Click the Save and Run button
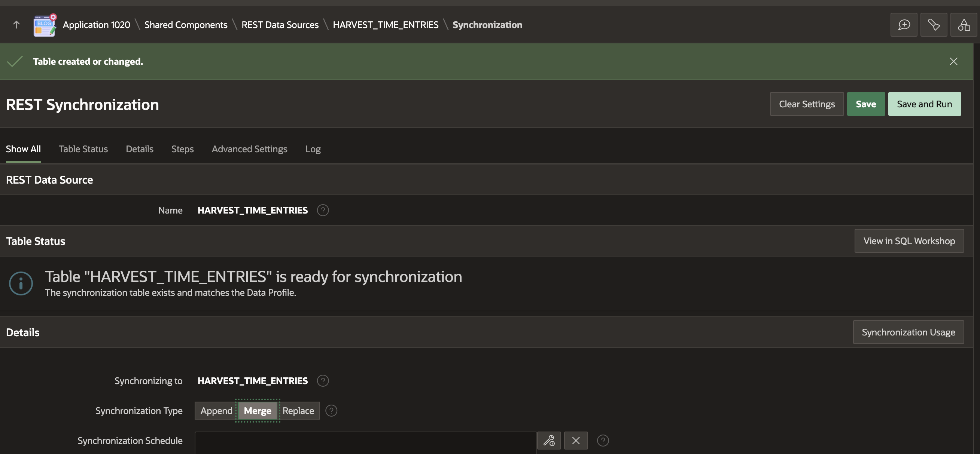 coord(924,104)
